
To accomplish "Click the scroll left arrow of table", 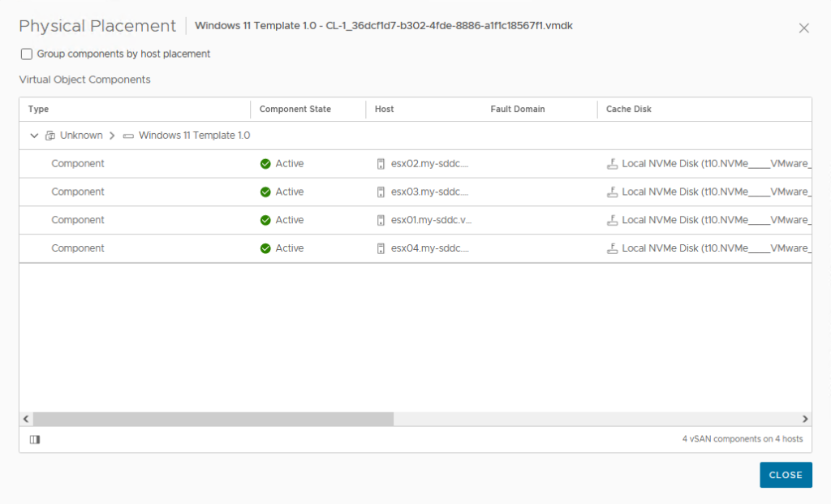I will click(26, 420).
